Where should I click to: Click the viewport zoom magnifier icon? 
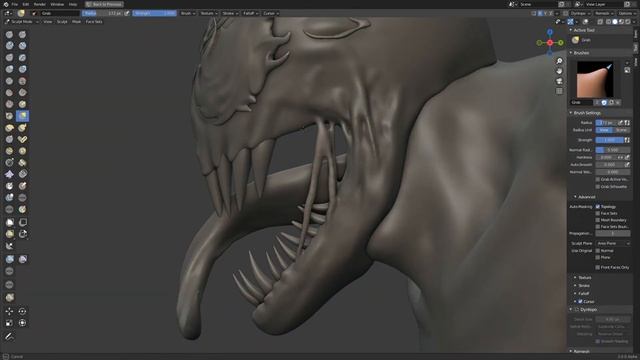pyautogui.click(x=559, y=61)
